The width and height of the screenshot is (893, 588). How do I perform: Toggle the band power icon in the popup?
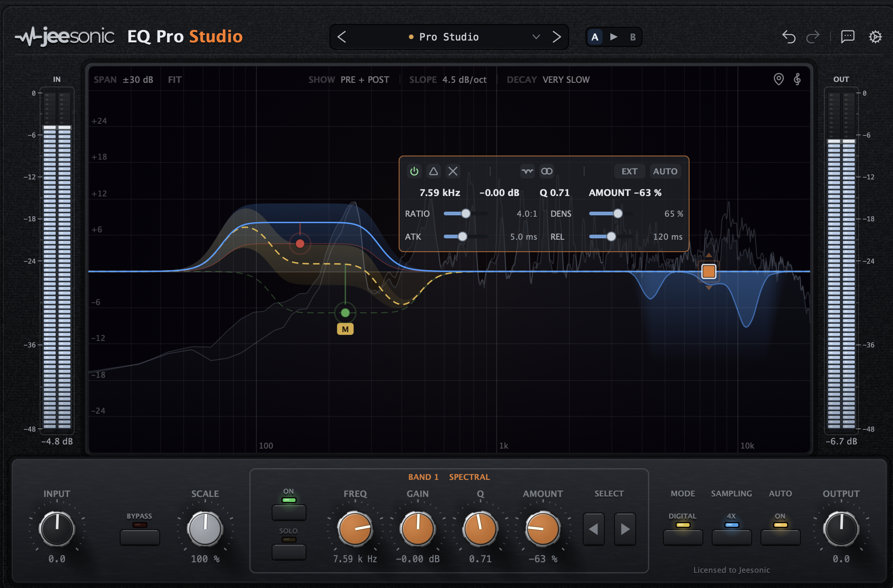coord(414,171)
